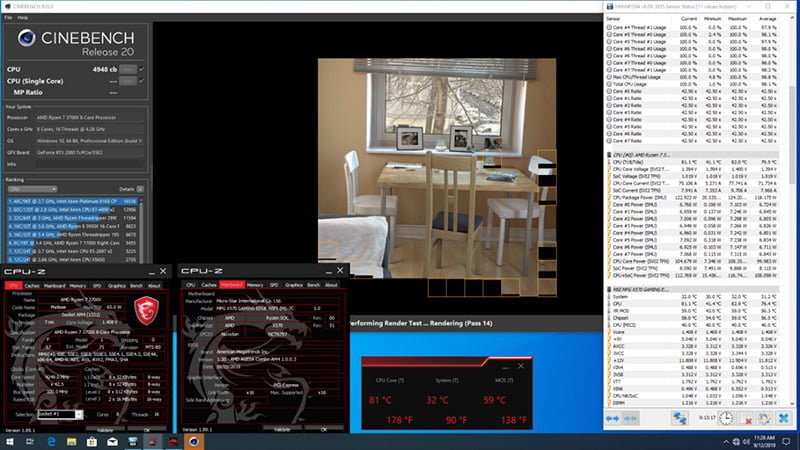Click Validate in the left CPU-Z window

pyautogui.click(x=105, y=430)
